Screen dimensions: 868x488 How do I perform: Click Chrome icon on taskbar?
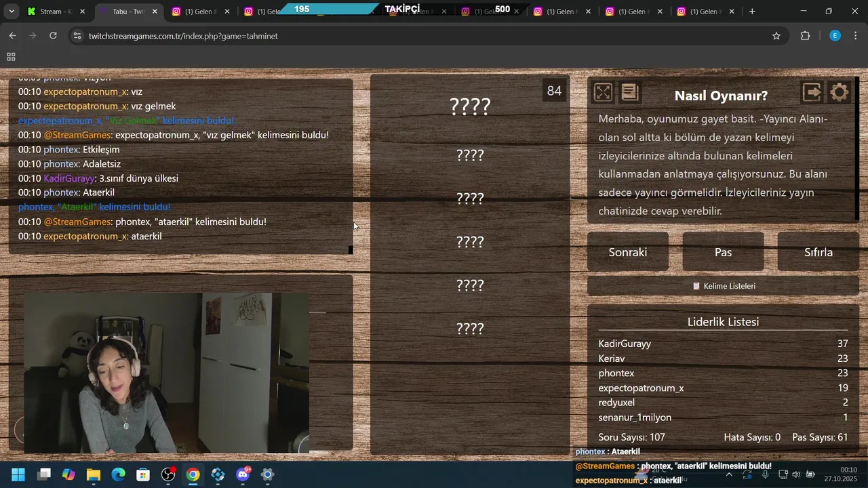(x=193, y=474)
